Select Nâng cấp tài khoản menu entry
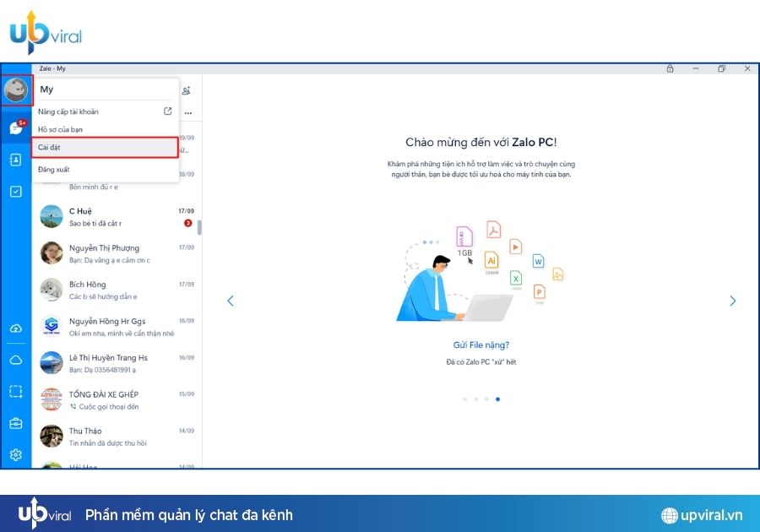Viewport: 760px width, 532px height. tap(106, 111)
